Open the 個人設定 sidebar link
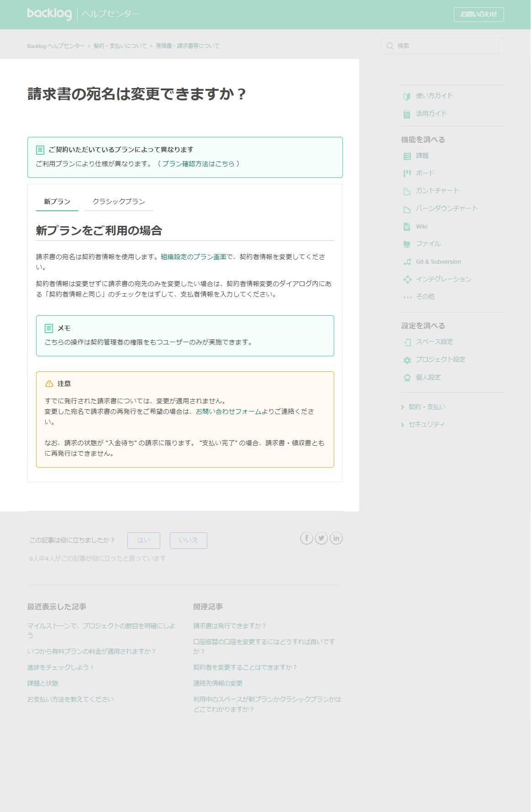 [x=428, y=377]
